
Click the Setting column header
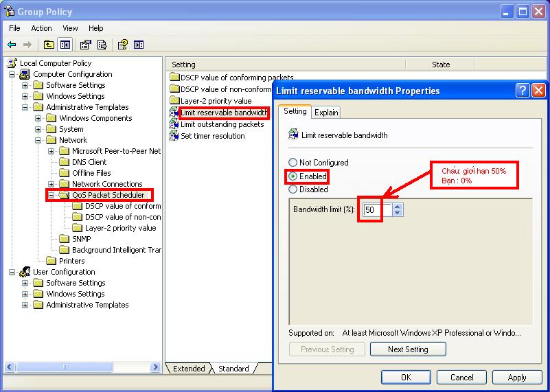click(286, 65)
